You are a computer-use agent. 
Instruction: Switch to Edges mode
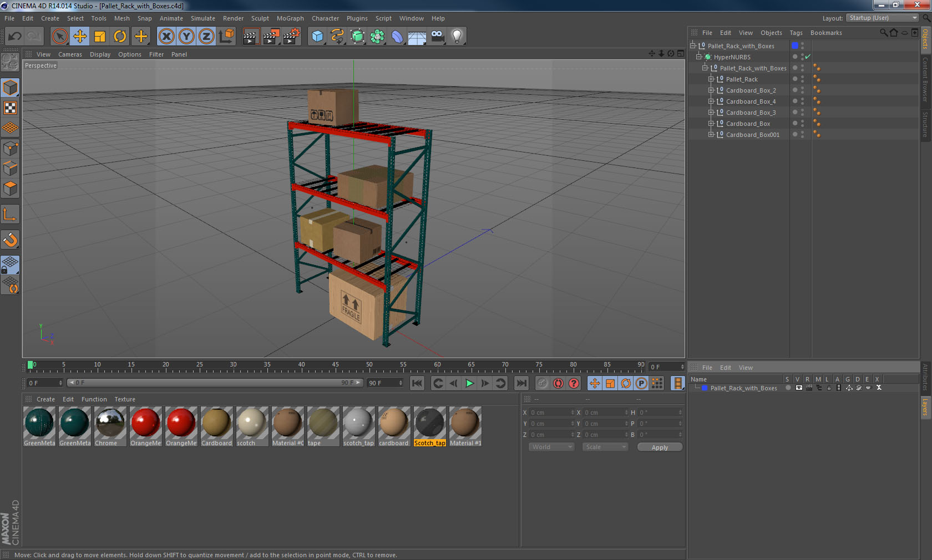(x=10, y=168)
